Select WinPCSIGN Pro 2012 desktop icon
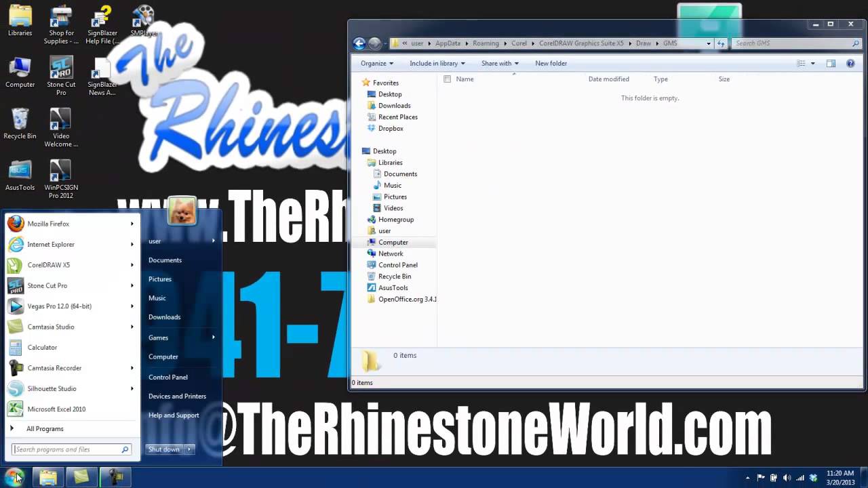 tap(61, 179)
